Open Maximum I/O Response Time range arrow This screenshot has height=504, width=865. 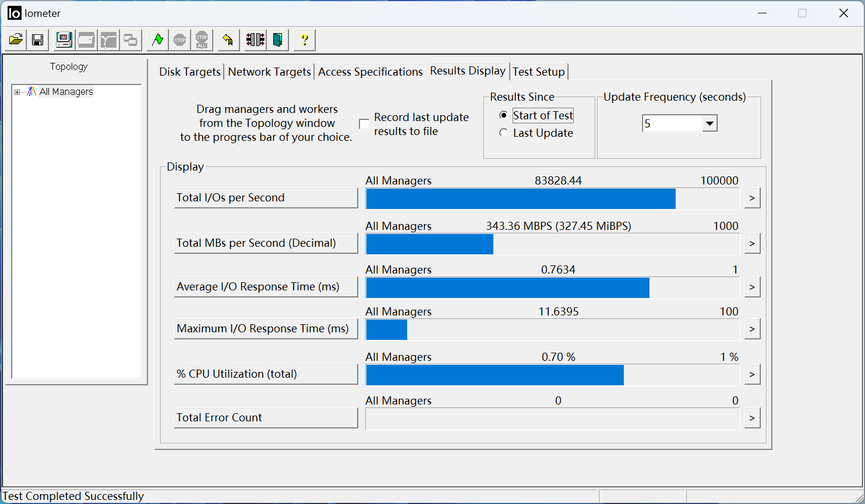[x=752, y=329]
